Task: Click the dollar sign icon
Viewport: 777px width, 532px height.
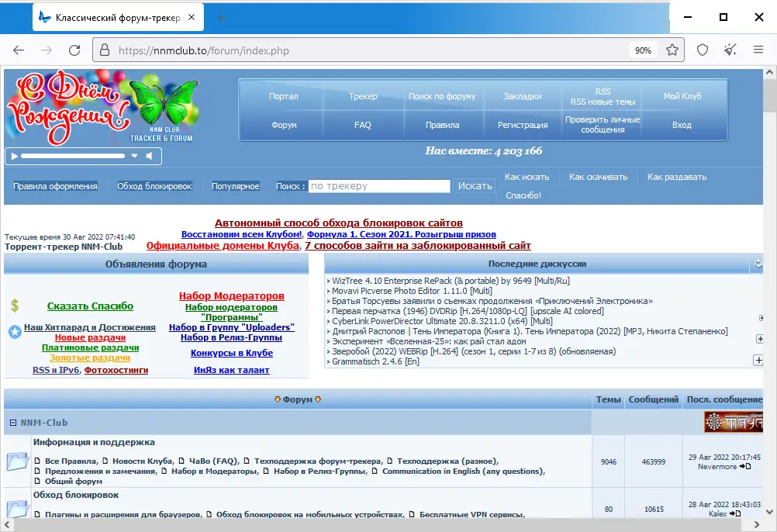Action: pos(15,306)
